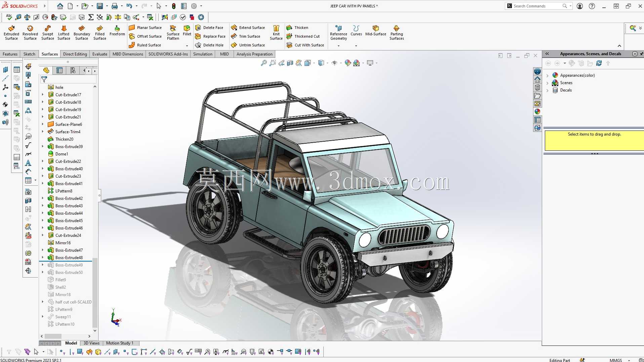Open the MMGS unit system selector
This screenshot has width=644, height=362.
tap(619, 360)
